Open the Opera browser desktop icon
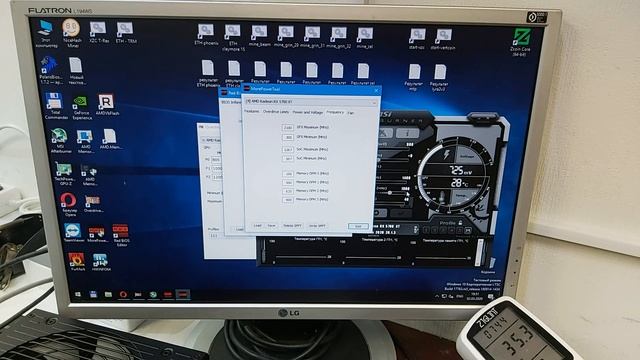The width and height of the screenshot is (640, 360). pos(69,204)
